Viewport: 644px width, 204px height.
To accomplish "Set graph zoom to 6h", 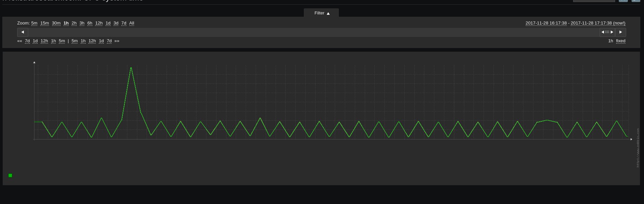I will 90,23.
